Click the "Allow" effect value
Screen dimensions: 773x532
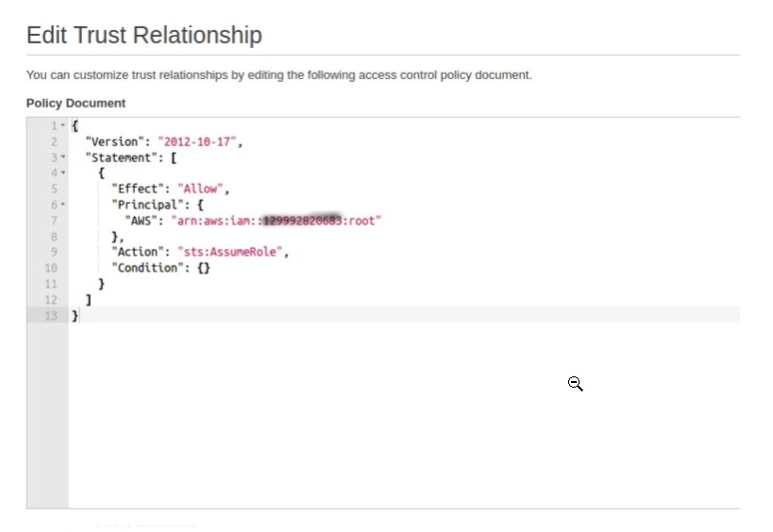click(x=198, y=189)
